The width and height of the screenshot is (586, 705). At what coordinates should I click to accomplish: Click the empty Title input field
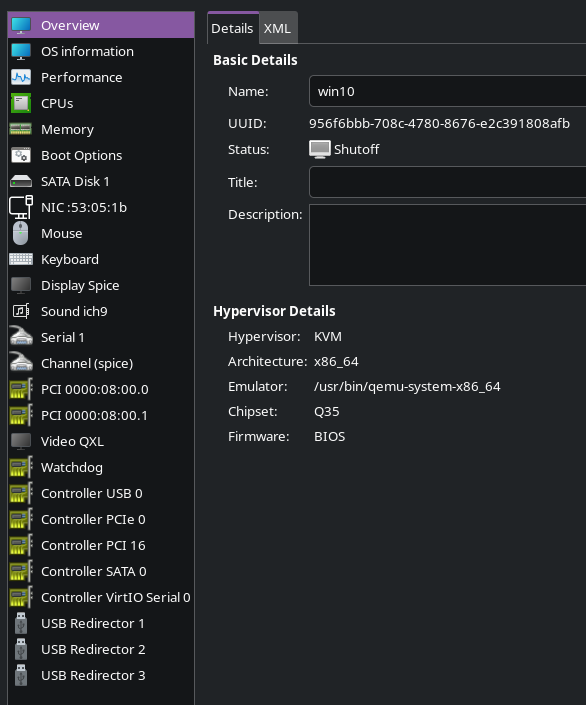(447, 182)
